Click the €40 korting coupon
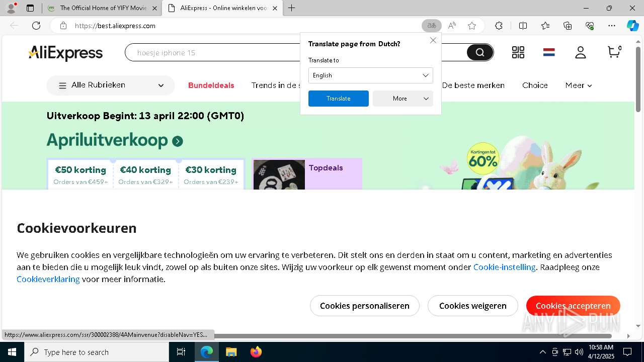Screen dimensions: 644x362 tap(145, 174)
